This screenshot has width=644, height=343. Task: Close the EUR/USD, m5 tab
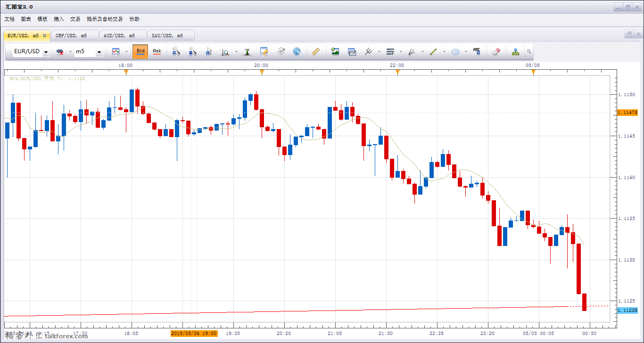[45, 35]
